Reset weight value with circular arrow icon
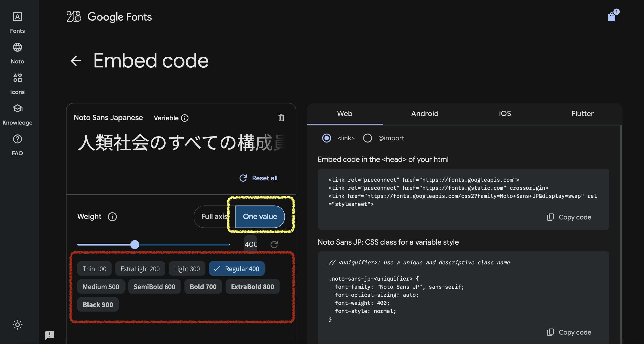644x344 pixels. pyautogui.click(x=274, y=244)
